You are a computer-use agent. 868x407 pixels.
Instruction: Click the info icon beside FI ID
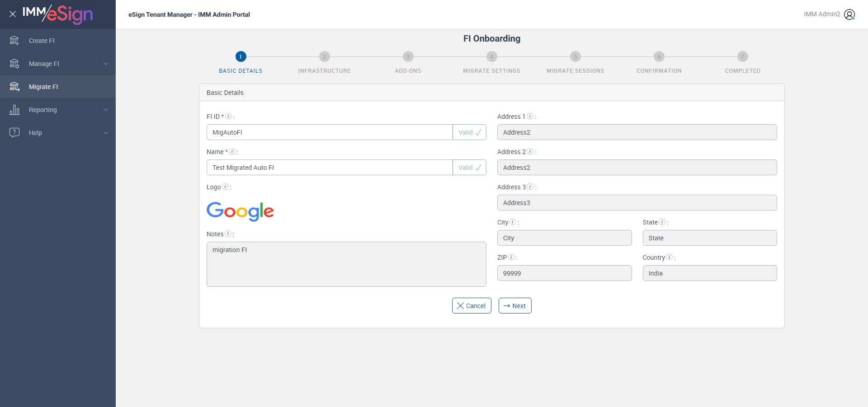coord(228,116)
